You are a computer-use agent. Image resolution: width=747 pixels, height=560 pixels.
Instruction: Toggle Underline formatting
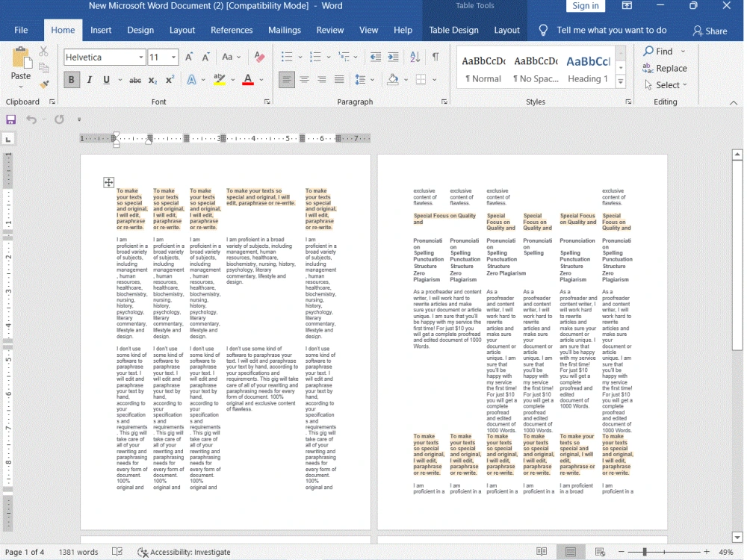tap(106, 80)
